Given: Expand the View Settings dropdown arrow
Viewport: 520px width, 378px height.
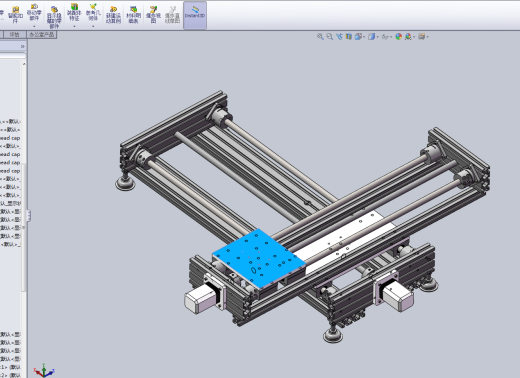Looking at the screenshot, I should click(427, 37).
